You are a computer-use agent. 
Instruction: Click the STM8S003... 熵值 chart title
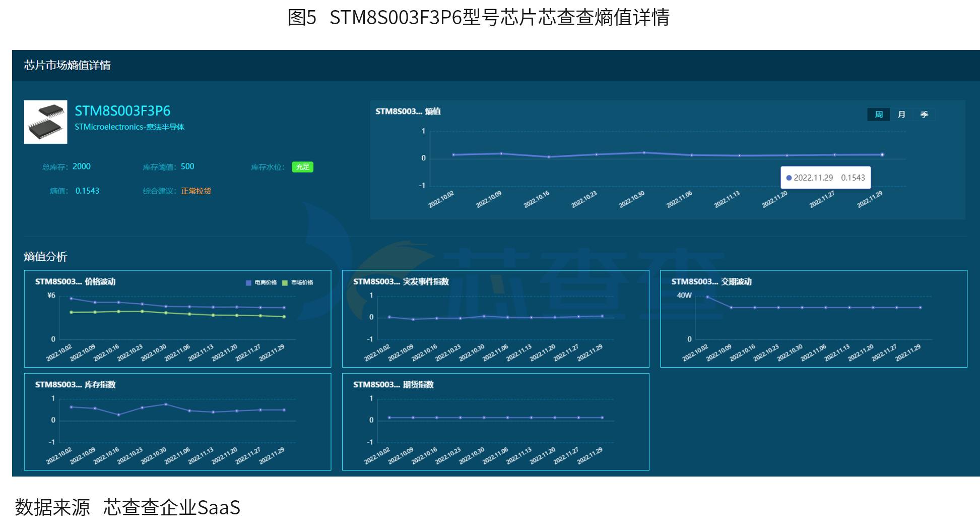point(408,111)
